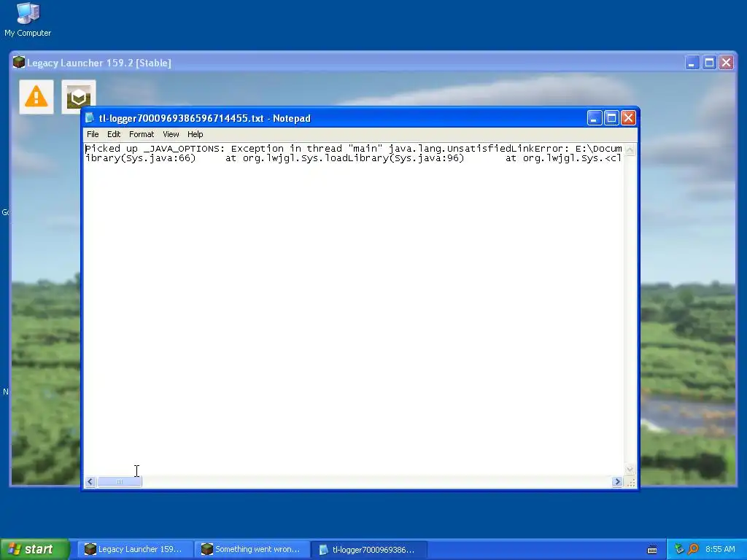Minimize the Legacy Launcher window
The height and width of the screenshot is (560, 747).
692,63
